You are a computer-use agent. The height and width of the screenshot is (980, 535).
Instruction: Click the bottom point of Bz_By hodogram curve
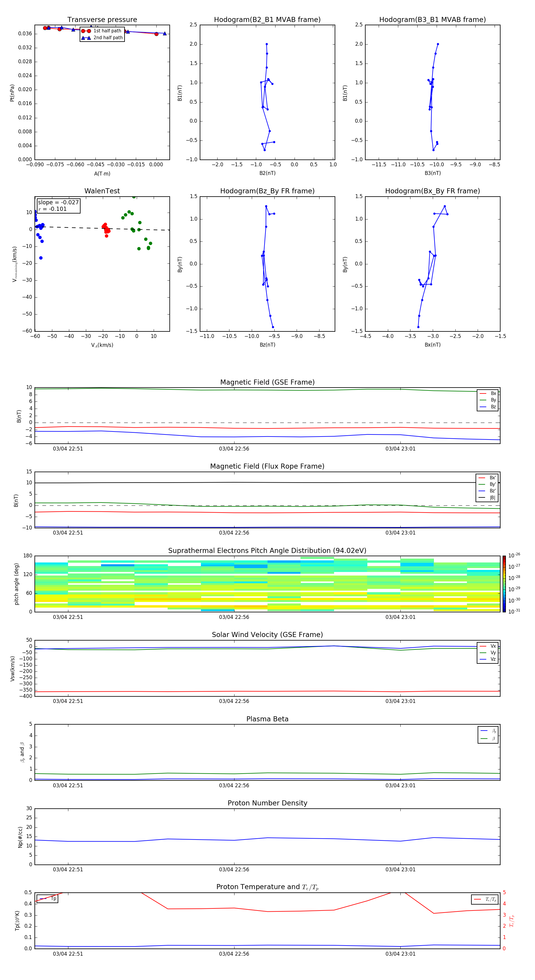[273, 327]
